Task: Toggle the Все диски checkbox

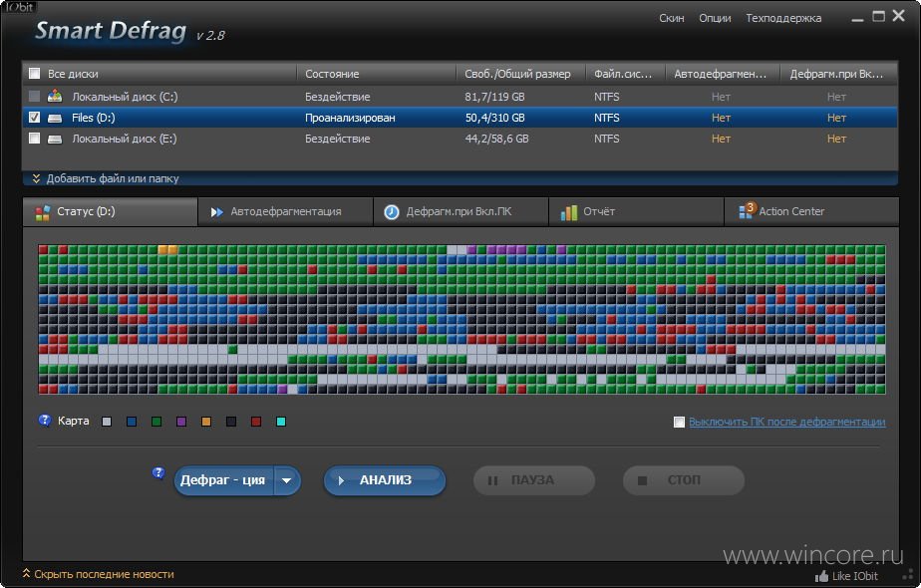Action: 35,74
